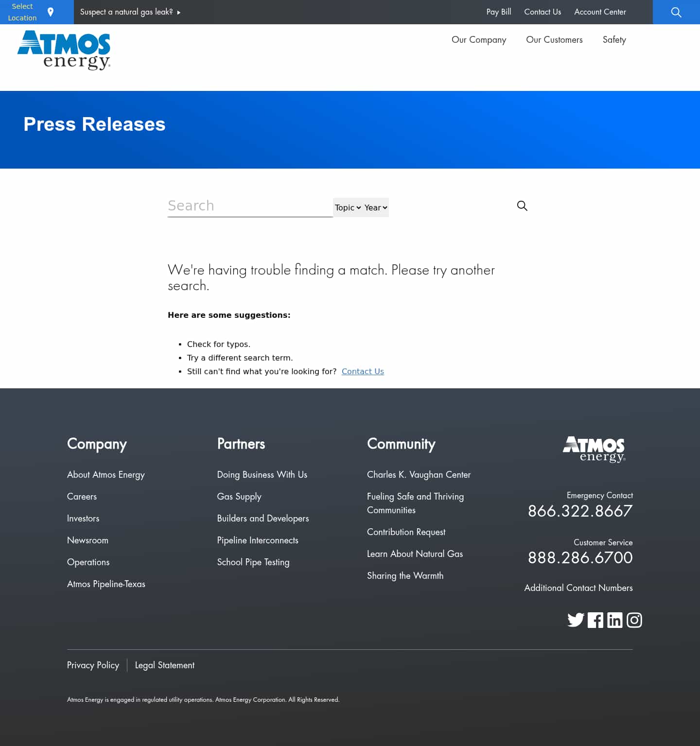Call emergency number 866.322.8667
The width and height of the screenshot is (700, 746).
click(x=580, y=511)
